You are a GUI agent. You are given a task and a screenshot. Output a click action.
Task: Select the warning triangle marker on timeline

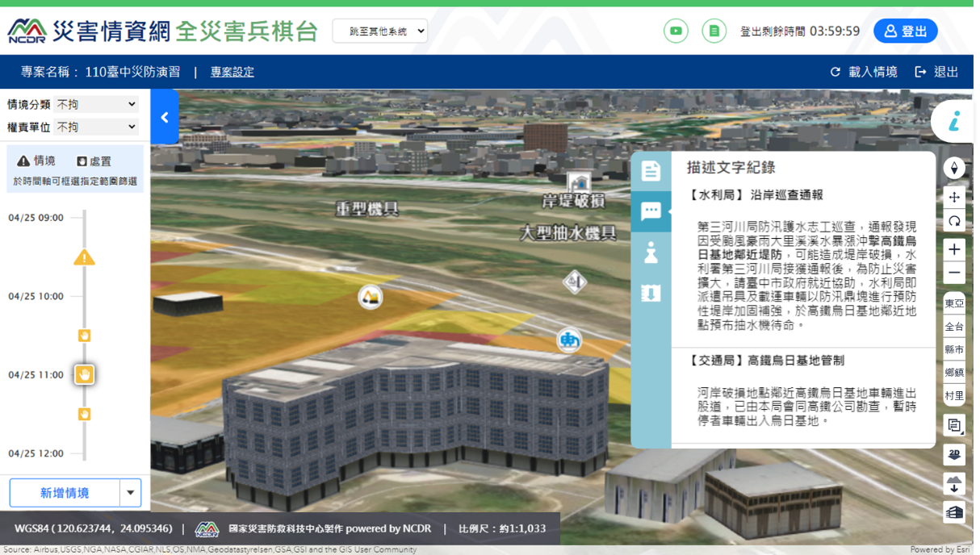coord(84,258)
